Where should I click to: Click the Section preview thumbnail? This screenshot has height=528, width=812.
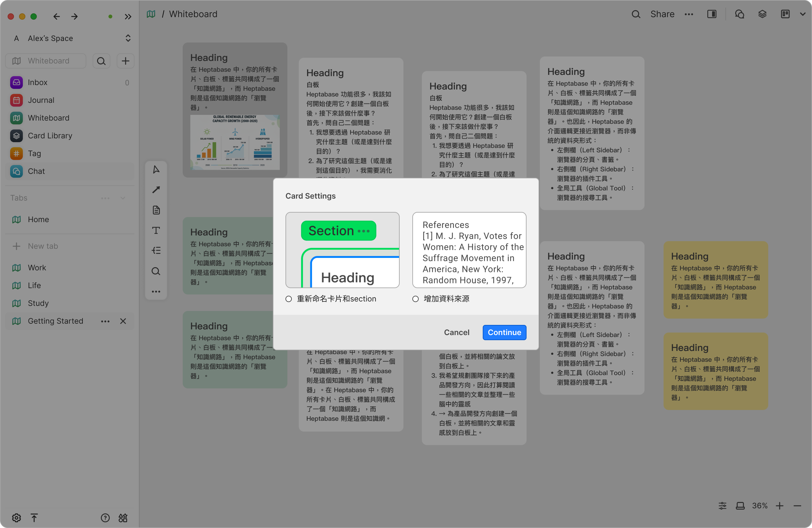click(x=342, y=250)
